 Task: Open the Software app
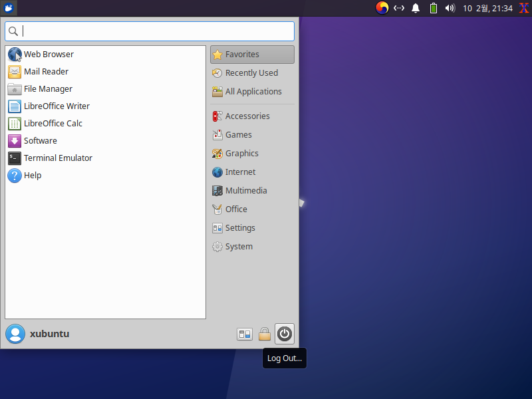click(x=106, y=141)
